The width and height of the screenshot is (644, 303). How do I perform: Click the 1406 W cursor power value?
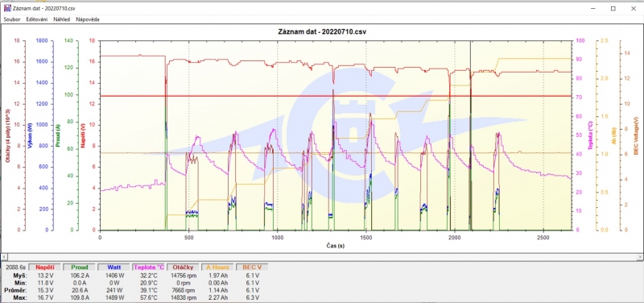(x=114, y=276)
